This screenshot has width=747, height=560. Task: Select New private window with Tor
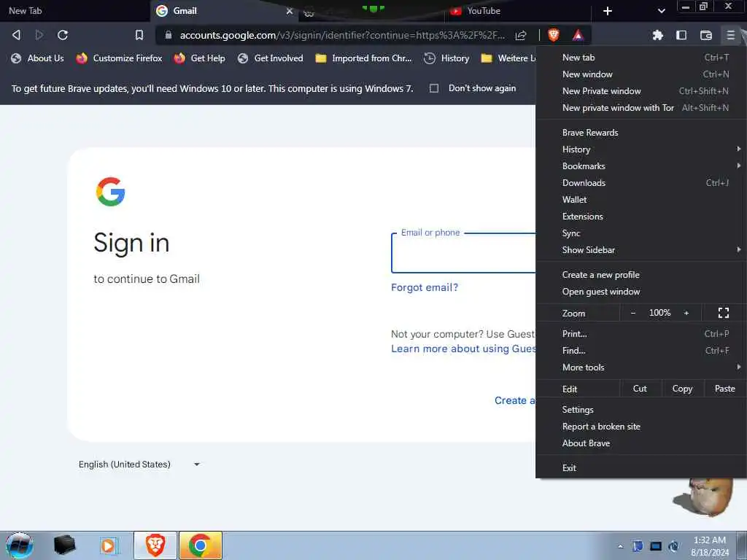click(x=641, y=108)
